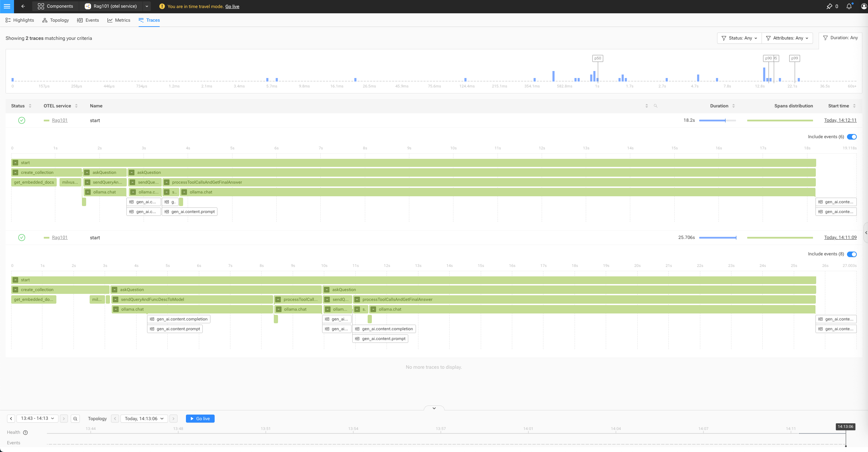
Task: Click the blue Go live button
Action: pyautogui.click(x=200, y=419)
